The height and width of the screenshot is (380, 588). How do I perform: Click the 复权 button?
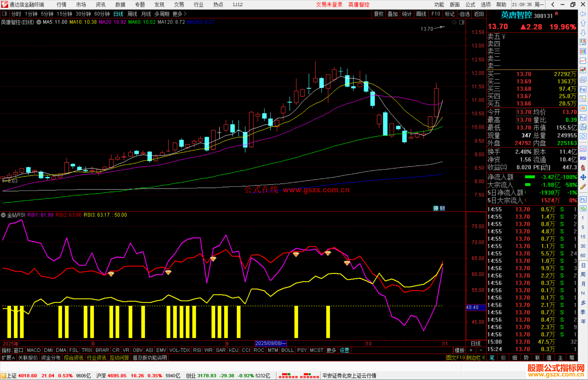click(378, 14)
